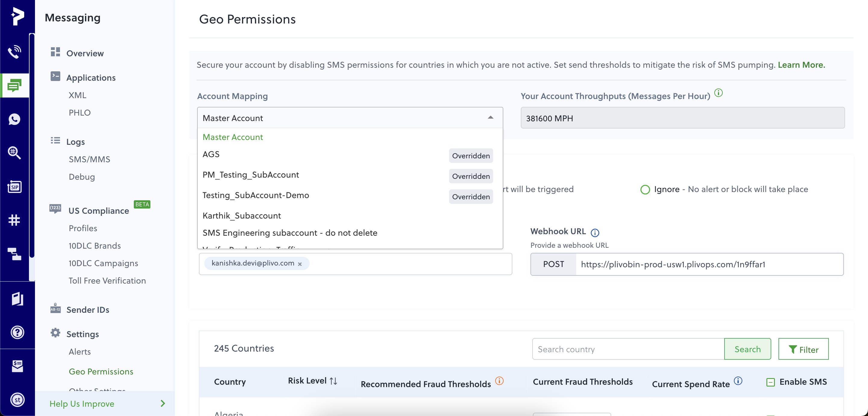Open the Lookup tool icon
Image resolution: width=868 pixels, height=416 pixels.
pos(14,153)
